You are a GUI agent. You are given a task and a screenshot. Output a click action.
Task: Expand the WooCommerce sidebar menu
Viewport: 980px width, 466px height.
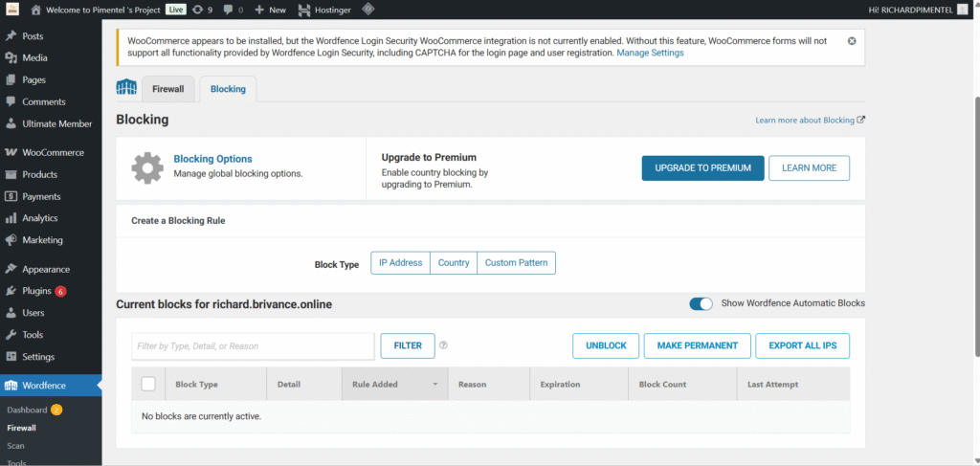click(53, 152)
